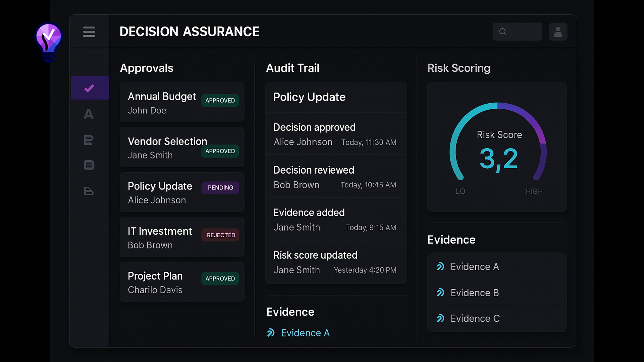Image resolution: width=644 pixels, height=362 pixels.
Task: Open the Risk score updated entry
Action: [x=335, y=262]
